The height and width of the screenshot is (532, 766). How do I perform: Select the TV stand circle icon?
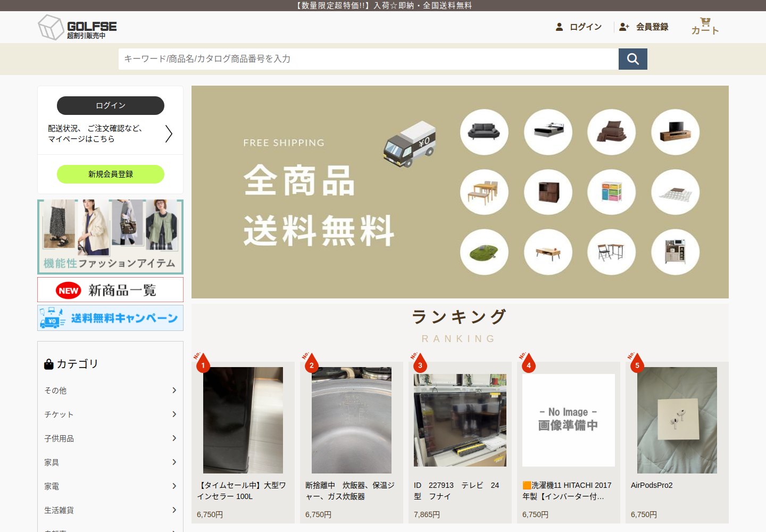click(x=676, y=132)
